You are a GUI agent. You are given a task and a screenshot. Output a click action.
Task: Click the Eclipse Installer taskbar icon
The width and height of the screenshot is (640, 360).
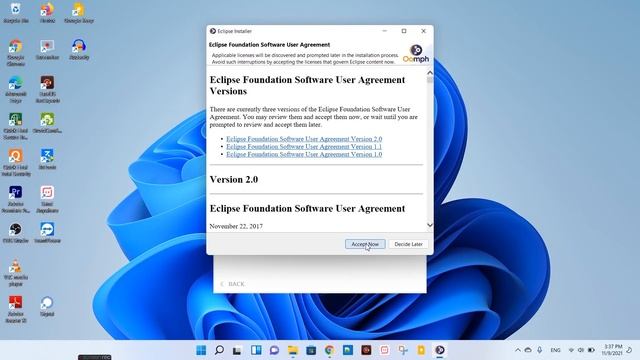point(440,350)
